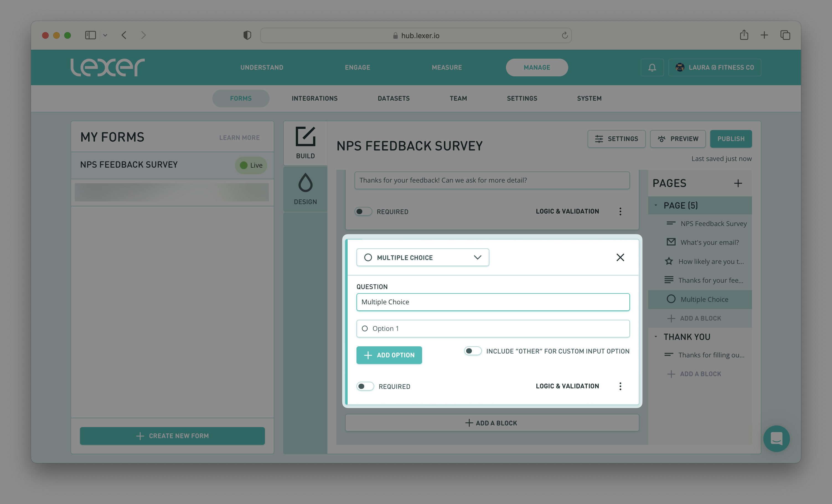Go to the Understand menu
This screenshot has width=832, height=504.
[262, 67]
